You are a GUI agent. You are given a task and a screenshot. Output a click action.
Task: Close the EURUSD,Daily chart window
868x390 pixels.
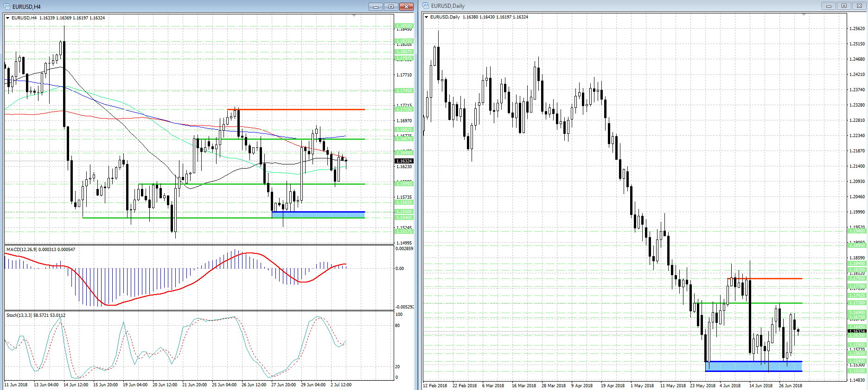click(859, 6)
